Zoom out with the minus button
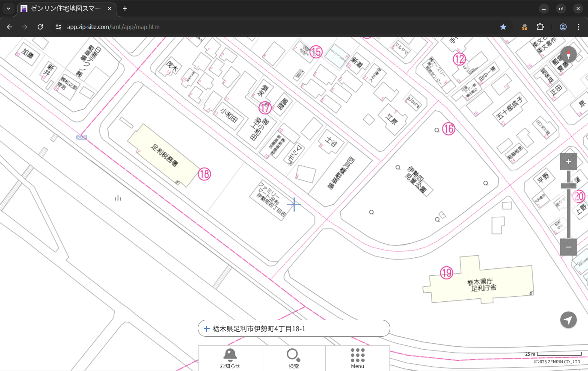Image resolution: width=588 pixels, height=371 pixels. point(568,247)
